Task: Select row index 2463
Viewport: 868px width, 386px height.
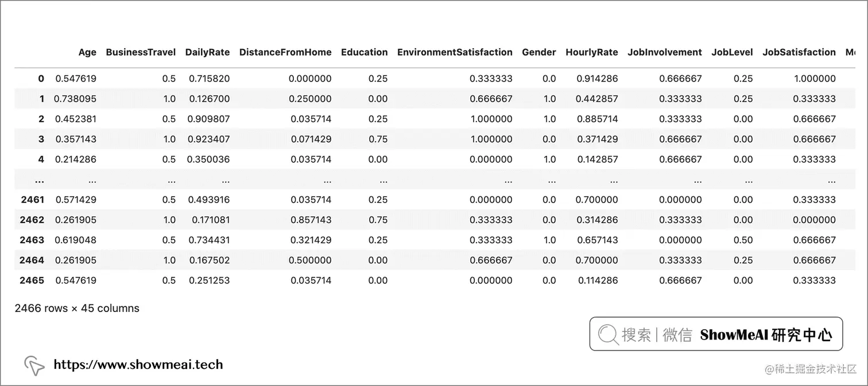Action: click(x=32, y=240)
